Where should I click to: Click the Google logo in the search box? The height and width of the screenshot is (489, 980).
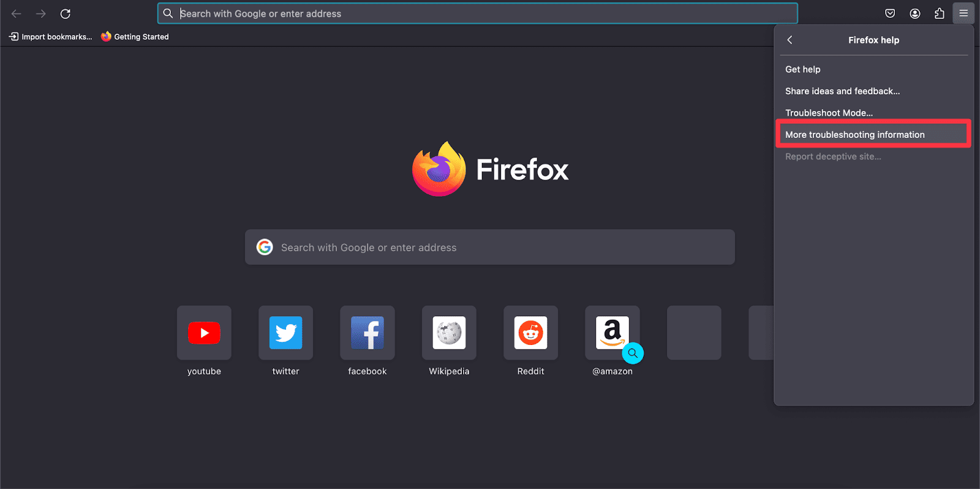265,247
